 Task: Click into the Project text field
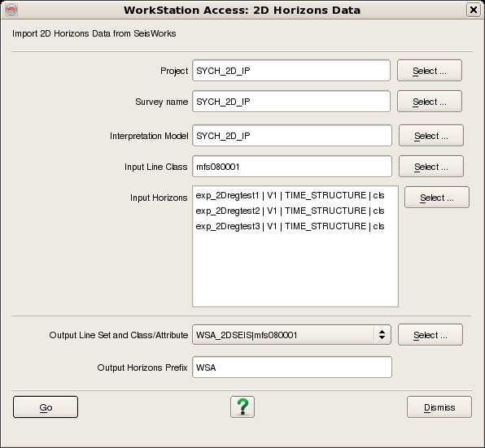(291, 71)
